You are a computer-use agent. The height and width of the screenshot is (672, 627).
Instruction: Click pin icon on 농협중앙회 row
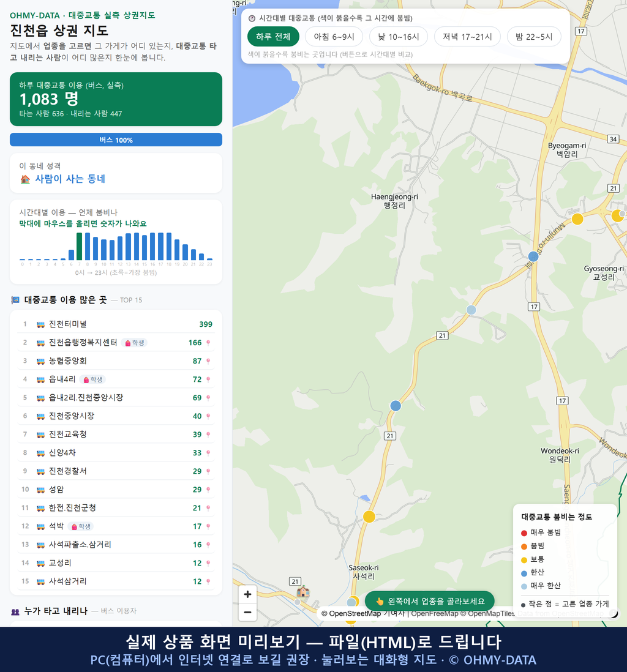(208, 361)
